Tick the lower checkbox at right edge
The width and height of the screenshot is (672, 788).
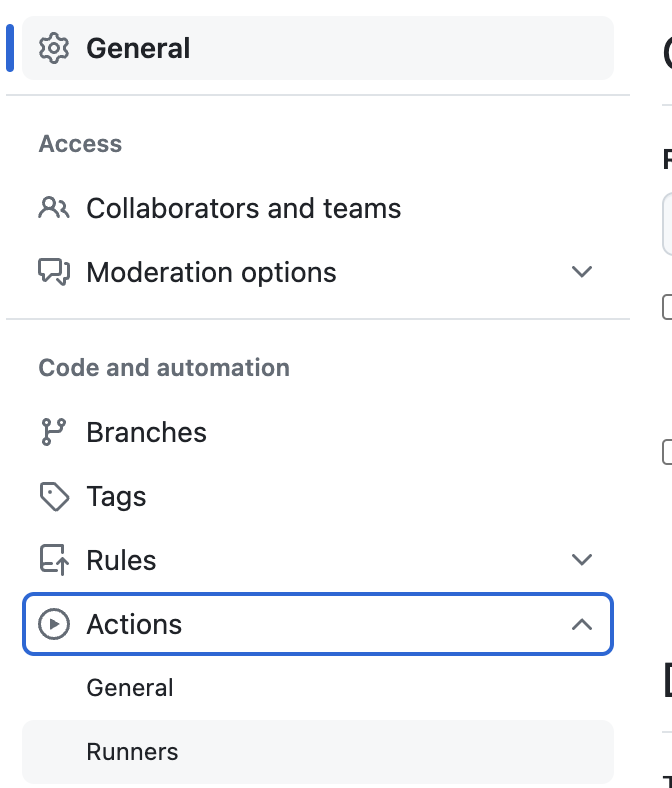tap(667, 452)
